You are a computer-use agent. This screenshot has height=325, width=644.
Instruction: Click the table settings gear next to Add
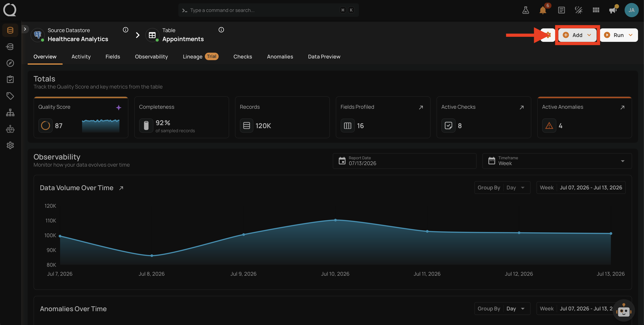tap(548, 35)
